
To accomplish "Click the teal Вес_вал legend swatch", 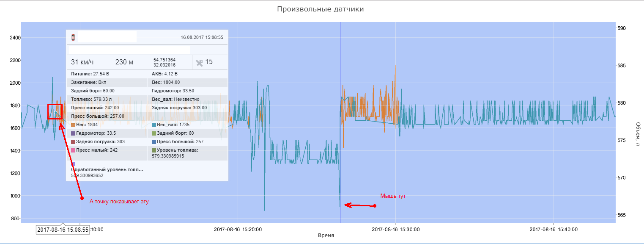I will click(x=154, y=125).
